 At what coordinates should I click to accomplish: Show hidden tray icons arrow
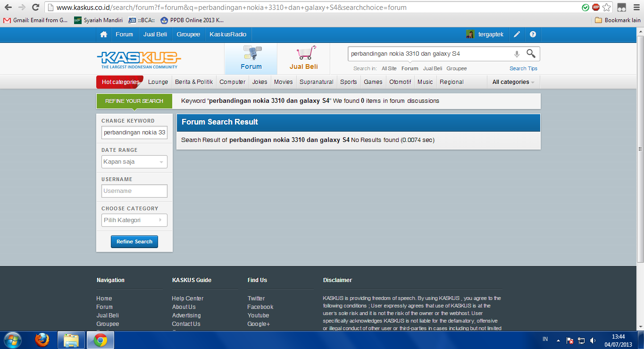click(559, 340)
